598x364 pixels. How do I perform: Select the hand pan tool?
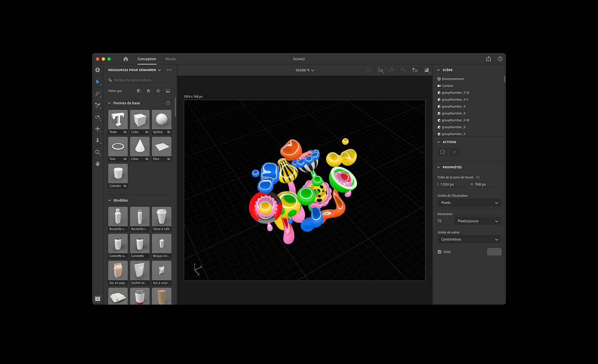coord(97,164)
